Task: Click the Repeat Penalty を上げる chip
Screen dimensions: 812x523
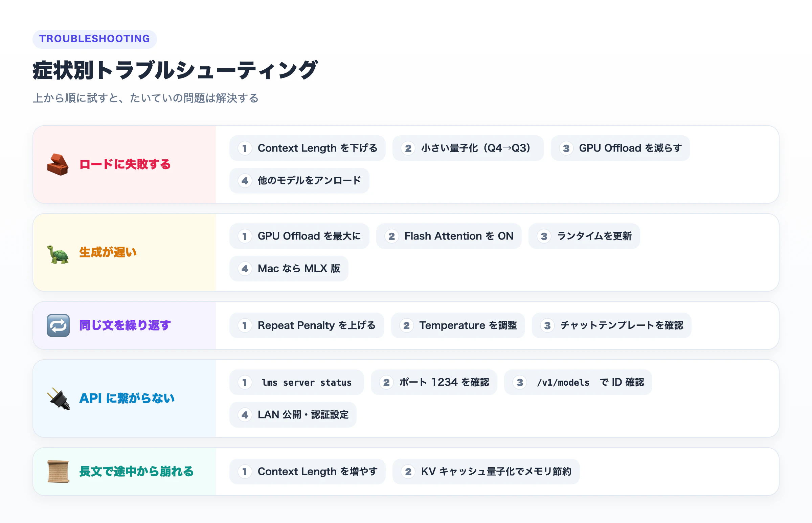Action: (x=307, y=325)
